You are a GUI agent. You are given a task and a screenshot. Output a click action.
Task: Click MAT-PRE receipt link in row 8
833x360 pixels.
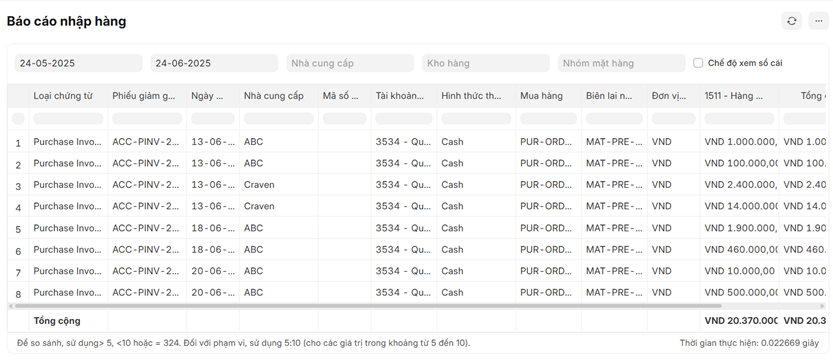(614, 293)
